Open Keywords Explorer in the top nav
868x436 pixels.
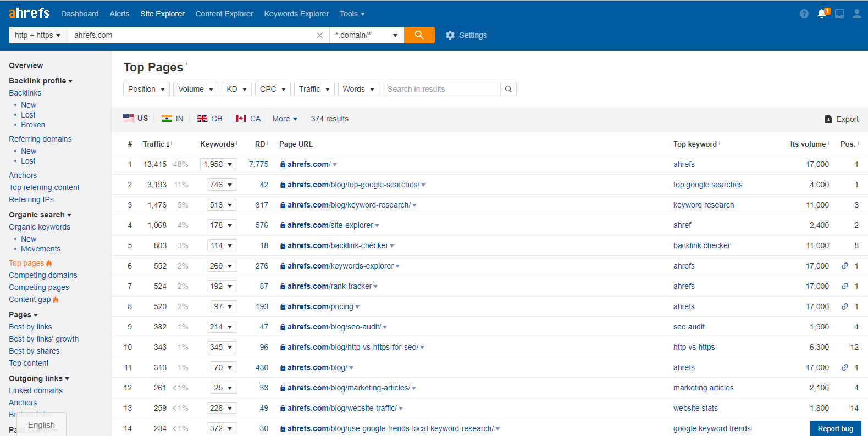[x=296, y=14]
